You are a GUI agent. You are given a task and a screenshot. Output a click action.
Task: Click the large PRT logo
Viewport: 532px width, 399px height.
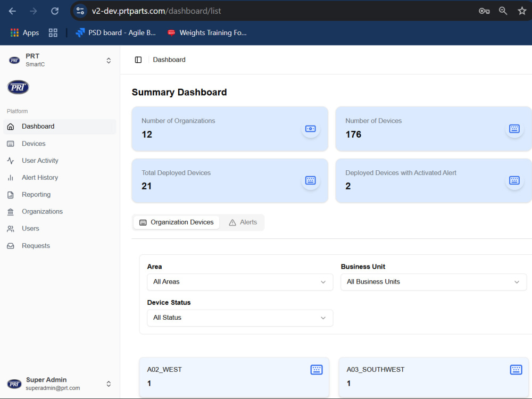click(x=18, y=87)
